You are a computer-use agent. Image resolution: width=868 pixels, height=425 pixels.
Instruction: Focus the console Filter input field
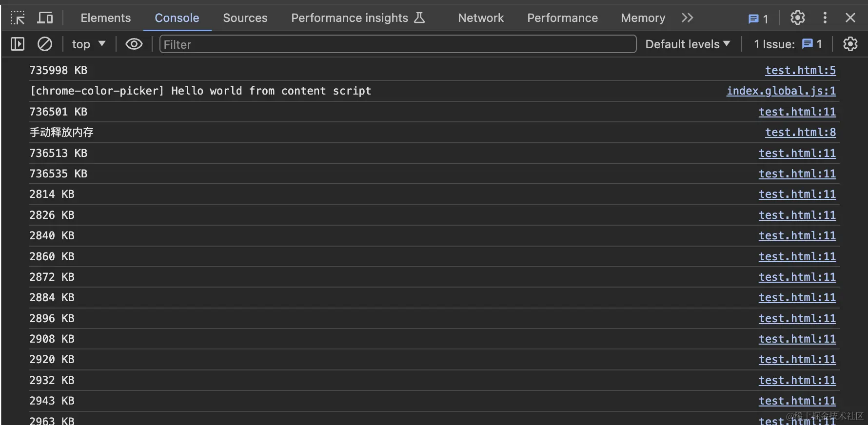coord(397,44)
